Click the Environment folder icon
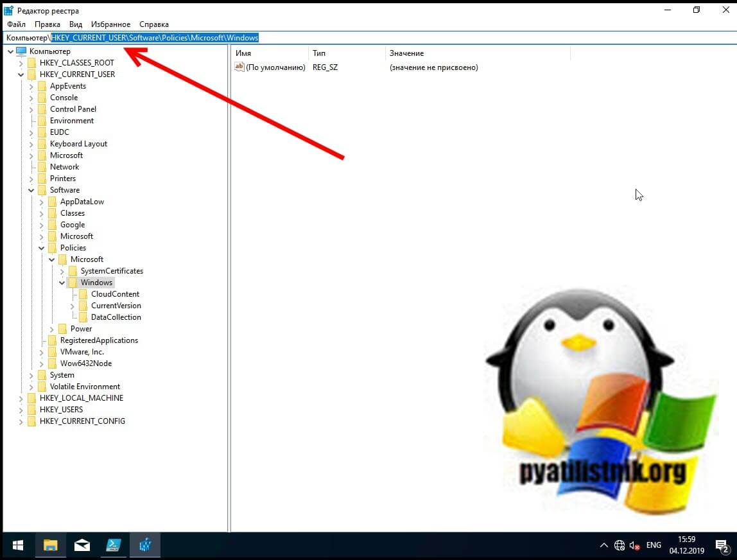Image resolution: width=737 pixels, height=560 pixels. 42,121
